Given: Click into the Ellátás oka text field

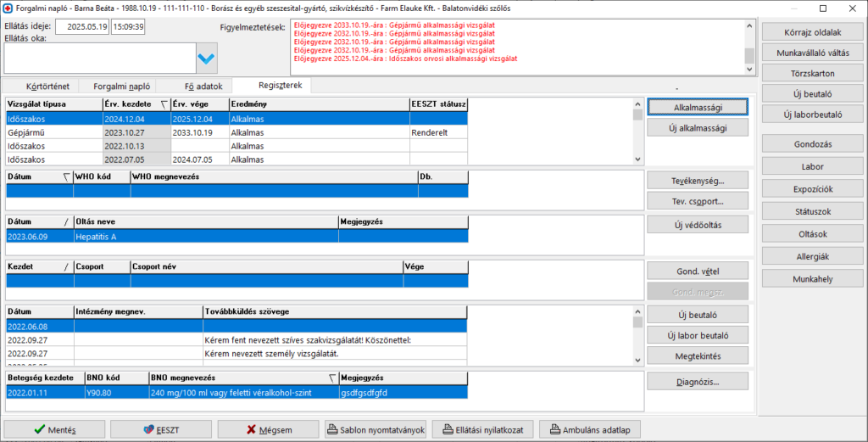Looking at the screenshot, I should (x=98, y=58).
